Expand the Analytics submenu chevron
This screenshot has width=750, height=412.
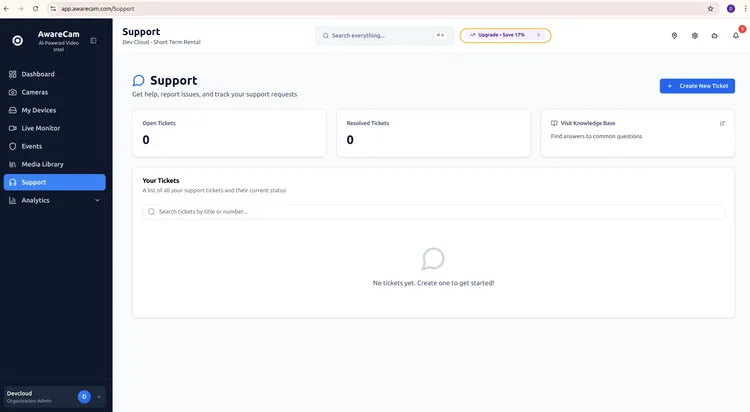click(97, 200)
